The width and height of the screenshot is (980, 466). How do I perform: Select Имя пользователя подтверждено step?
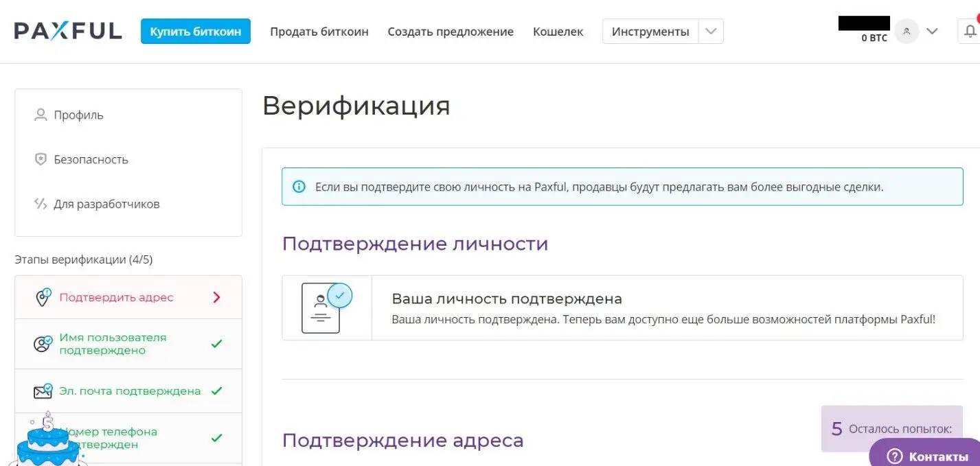pyautogui.click(x=128, y=344)
